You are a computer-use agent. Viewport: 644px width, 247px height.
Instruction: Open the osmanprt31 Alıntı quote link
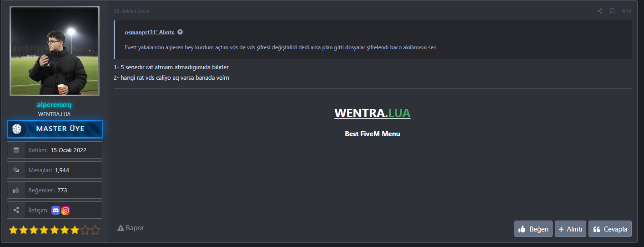[x=150, y=32]
